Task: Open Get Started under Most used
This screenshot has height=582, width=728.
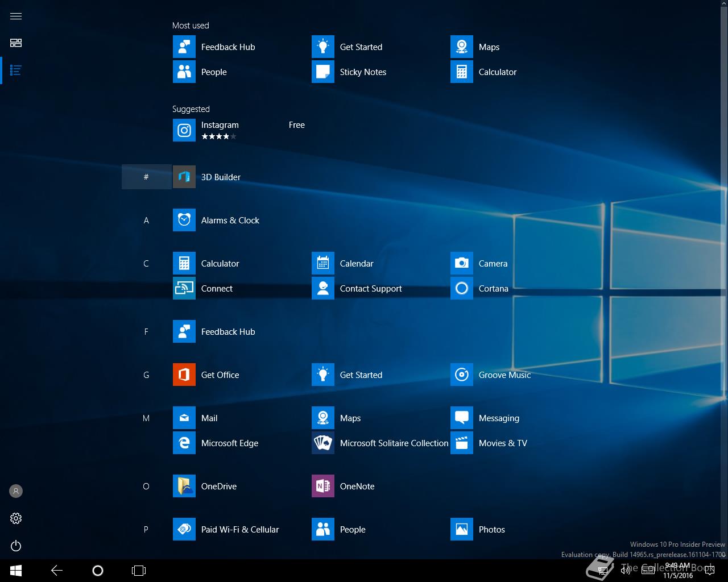Action: [380, 47]
